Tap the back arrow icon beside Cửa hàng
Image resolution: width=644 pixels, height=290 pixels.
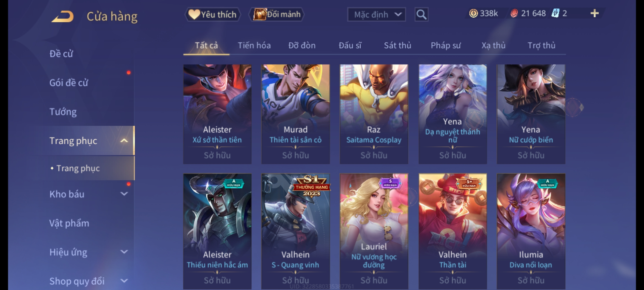[63, 16]
